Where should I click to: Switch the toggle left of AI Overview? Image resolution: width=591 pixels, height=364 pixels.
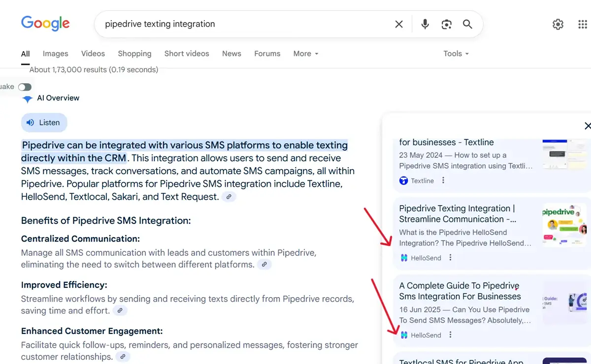25,87
